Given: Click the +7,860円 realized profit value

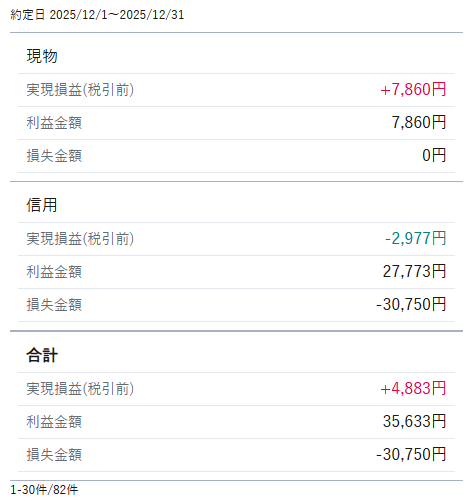Looking at the screenshot, I should (x=413, y=89).
